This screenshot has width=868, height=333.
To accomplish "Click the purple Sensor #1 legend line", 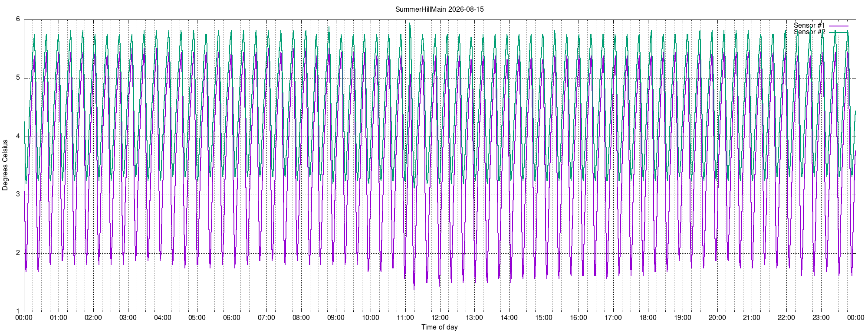I will click(838, 26).
